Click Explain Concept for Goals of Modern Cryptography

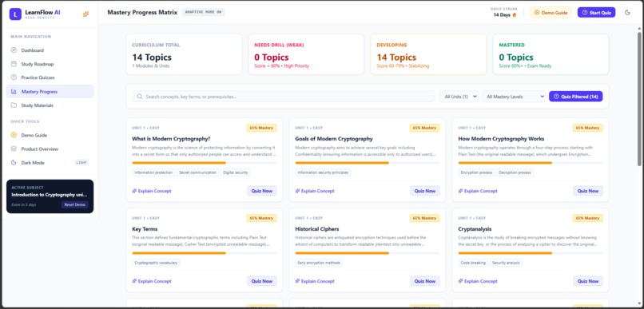coord(315,191)
